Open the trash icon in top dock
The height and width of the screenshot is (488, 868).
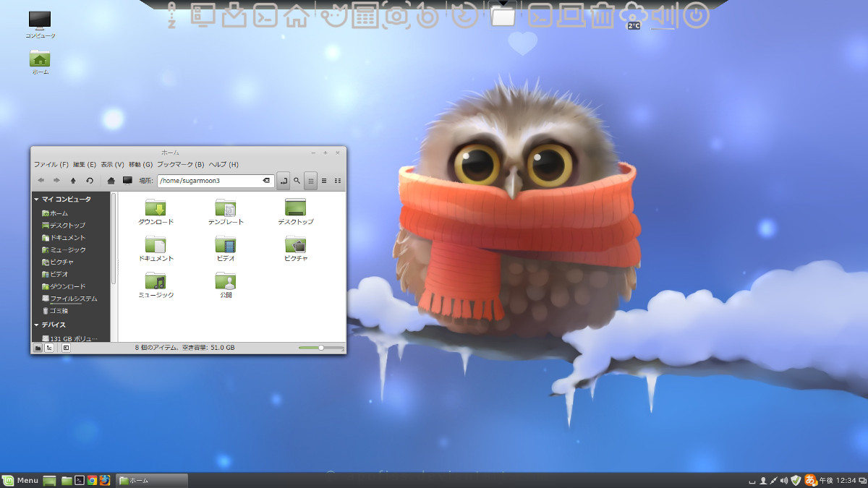pyautogui.click(x=602, y=15)
